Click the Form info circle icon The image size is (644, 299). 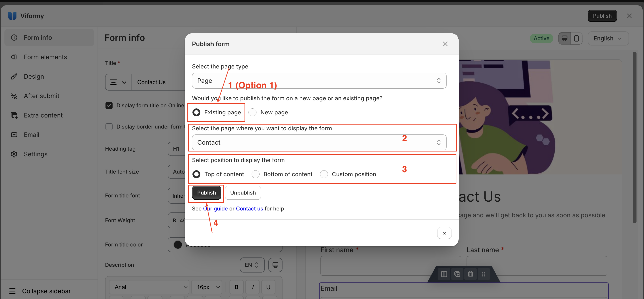14,38
